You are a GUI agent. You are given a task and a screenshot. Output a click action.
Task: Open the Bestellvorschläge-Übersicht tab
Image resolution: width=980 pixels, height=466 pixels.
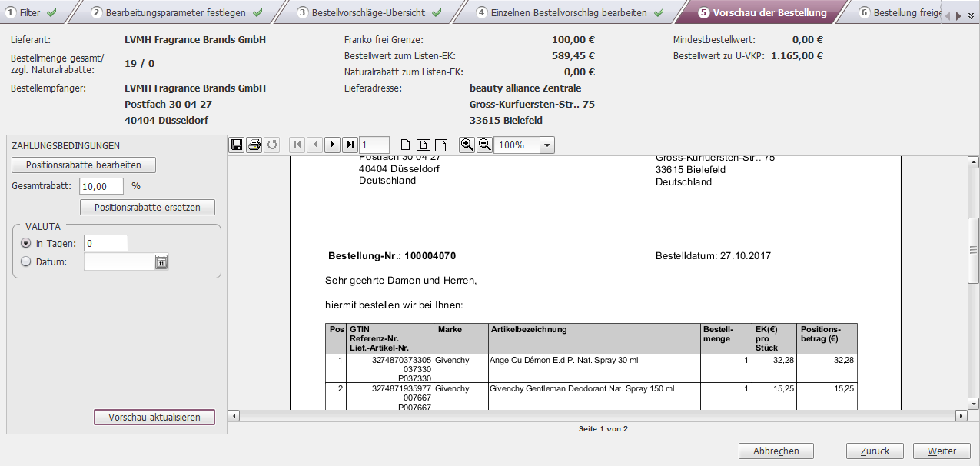370,12
